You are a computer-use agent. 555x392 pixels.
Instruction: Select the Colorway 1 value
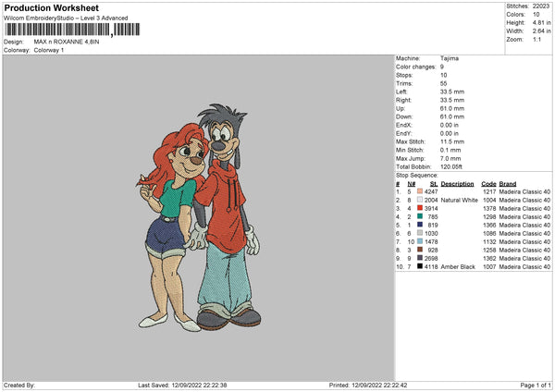click(x=49, y=49)
